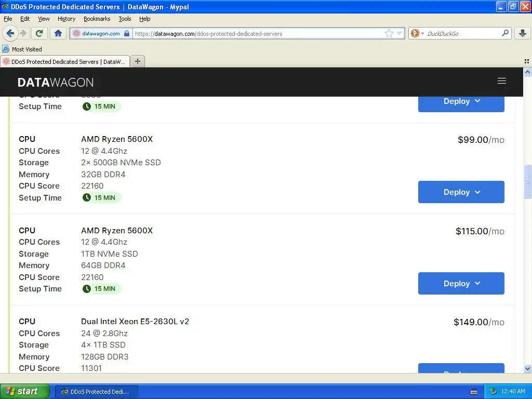Click the 2× 500GB NVMe SSD storage value
Viewport: 532px width, 399px height.
[121, 163]
